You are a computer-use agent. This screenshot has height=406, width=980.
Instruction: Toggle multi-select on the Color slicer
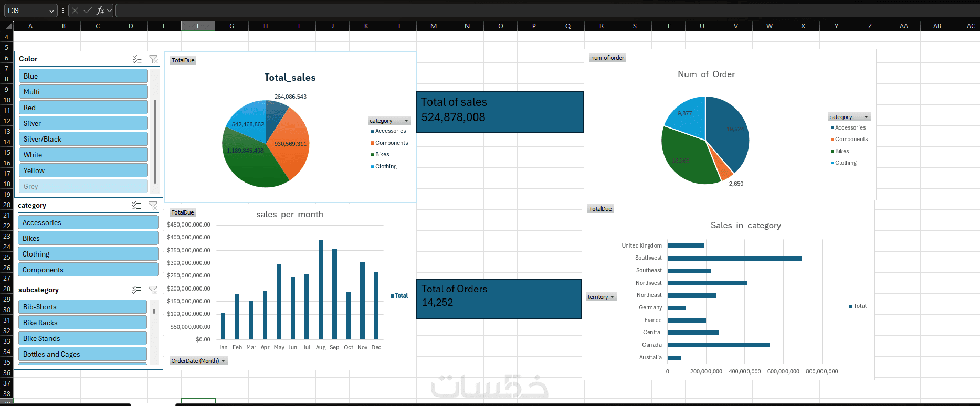pyautogui.click(x=137, y=59)
